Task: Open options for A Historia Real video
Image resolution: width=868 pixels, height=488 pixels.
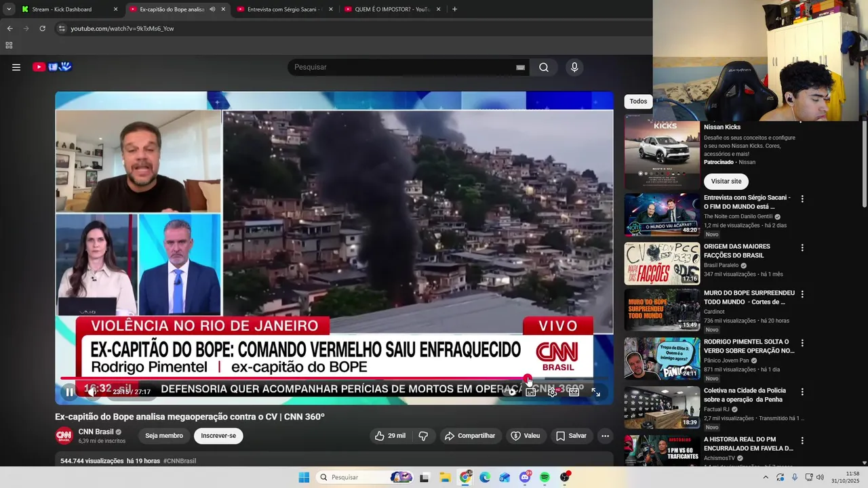Action: coord(802,441)
